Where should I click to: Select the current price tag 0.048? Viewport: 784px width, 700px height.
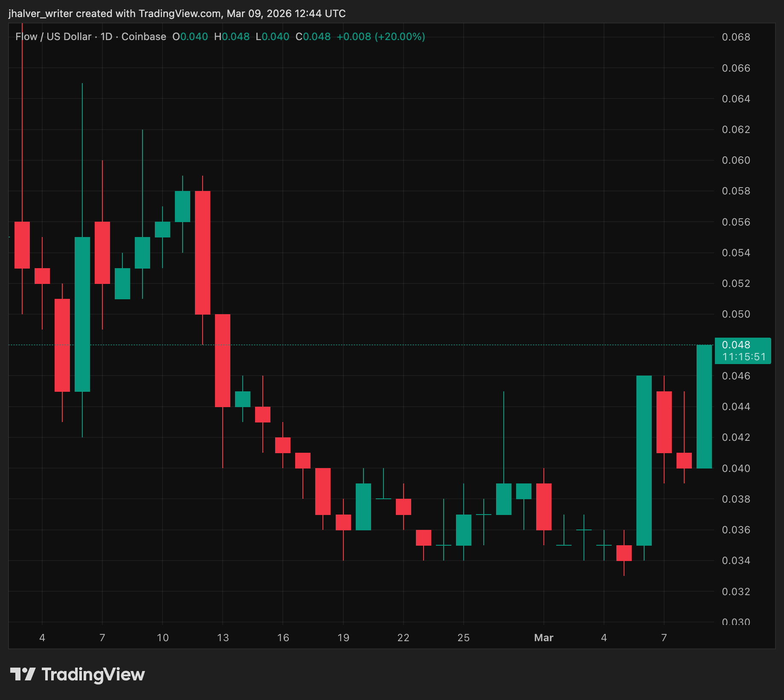(x=736, y=345)
